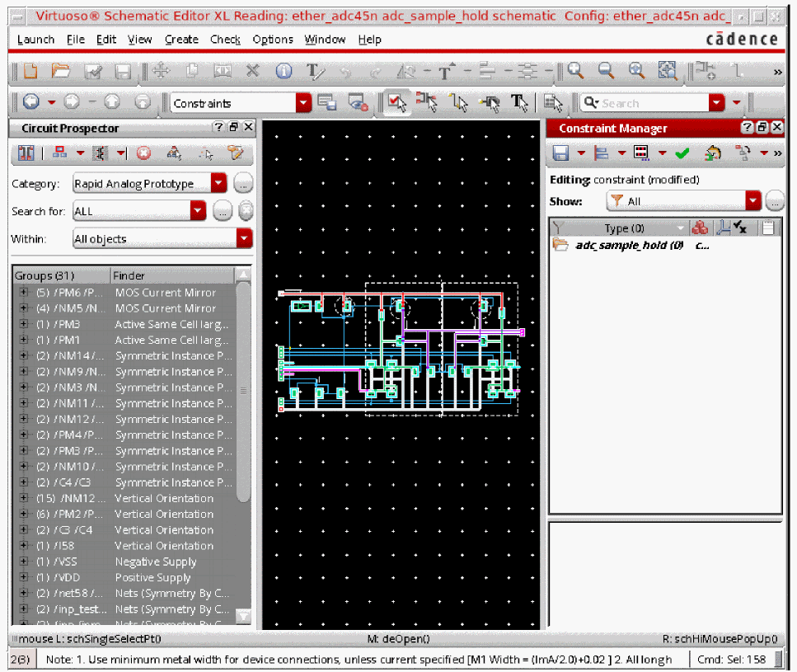
Task: Expand the MOS Current Mirror /PM6 group
Action: [x=23, y=293]
